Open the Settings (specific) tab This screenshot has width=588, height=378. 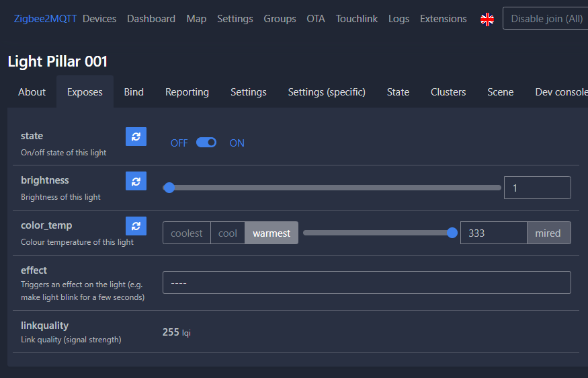pyautogui.click(x=327, y=92)
